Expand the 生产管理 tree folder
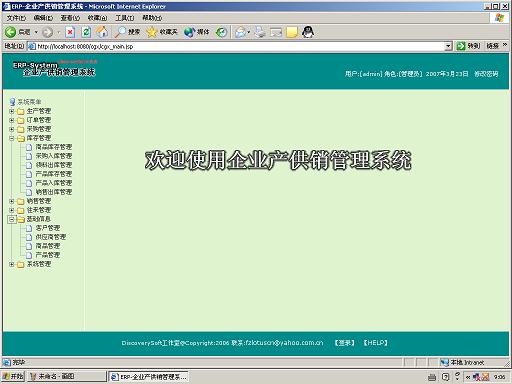The image size is (512, 384). (x=12, y=111)
